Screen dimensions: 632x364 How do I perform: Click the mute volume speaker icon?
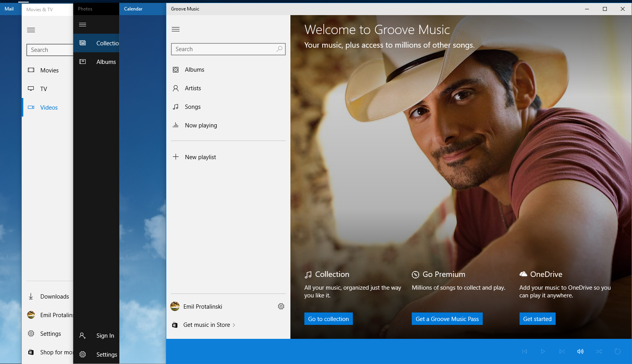pyautogui.click(x=580, y=351)
